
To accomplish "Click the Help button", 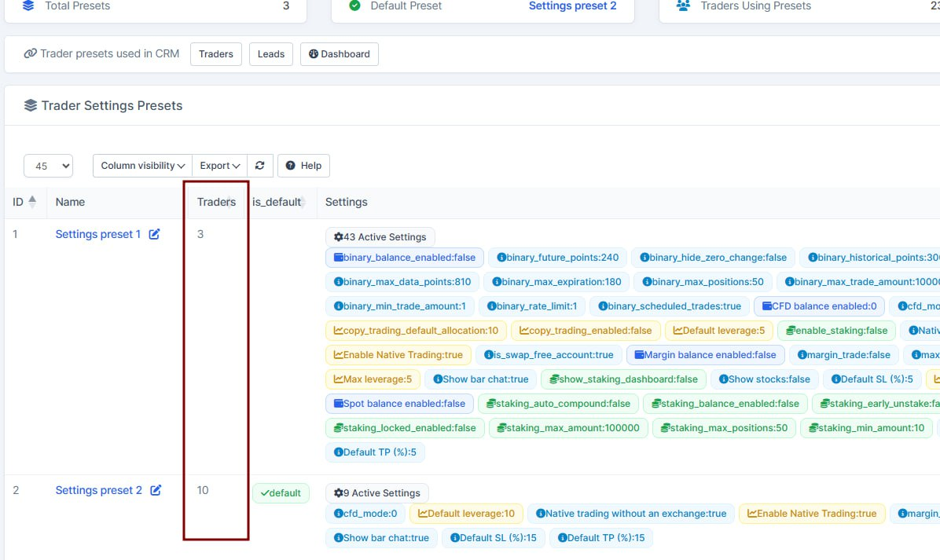I will (303, 166).
